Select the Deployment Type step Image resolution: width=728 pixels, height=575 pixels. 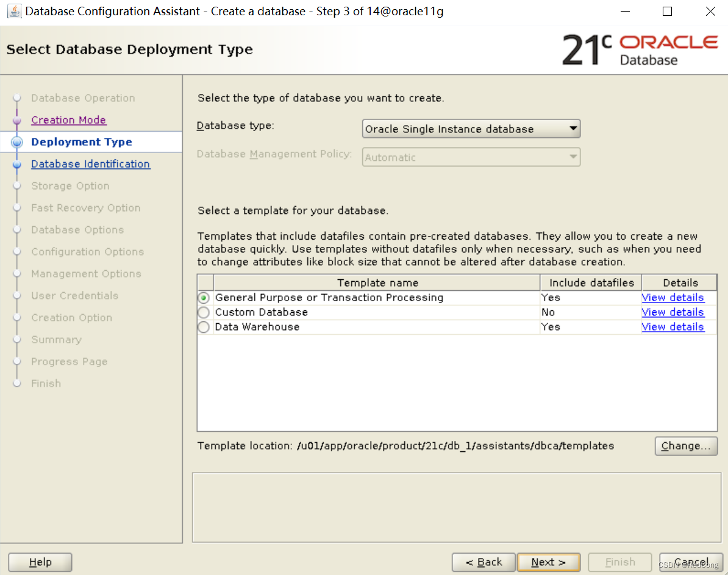coord(82,141)
